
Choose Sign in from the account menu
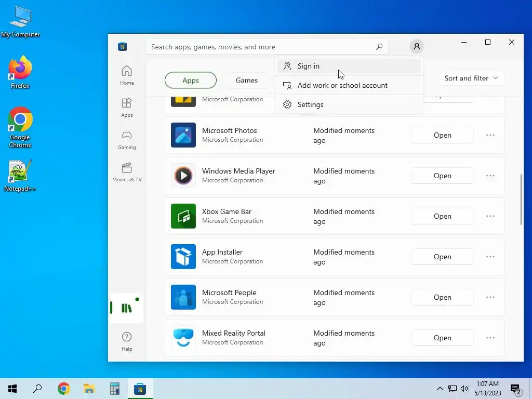(349, 66)
